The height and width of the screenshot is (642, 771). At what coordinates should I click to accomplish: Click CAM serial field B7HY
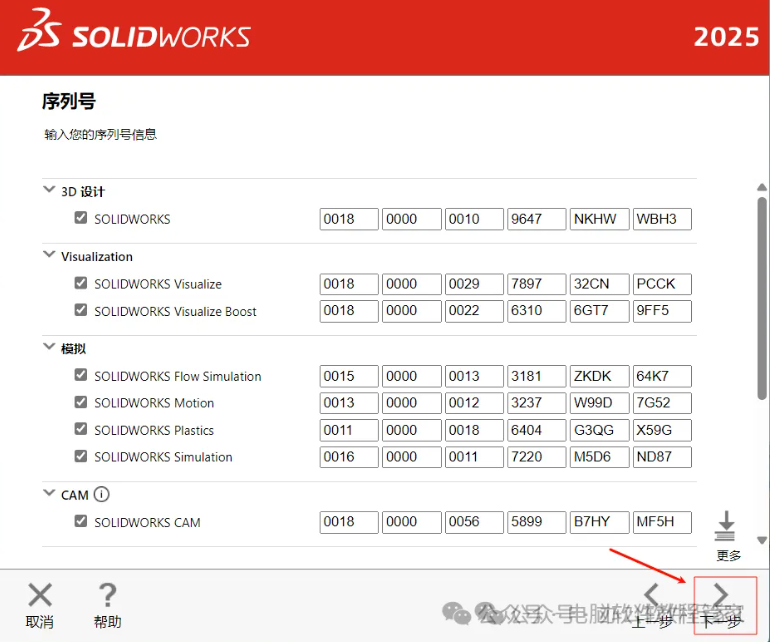[x=599, y=522]
